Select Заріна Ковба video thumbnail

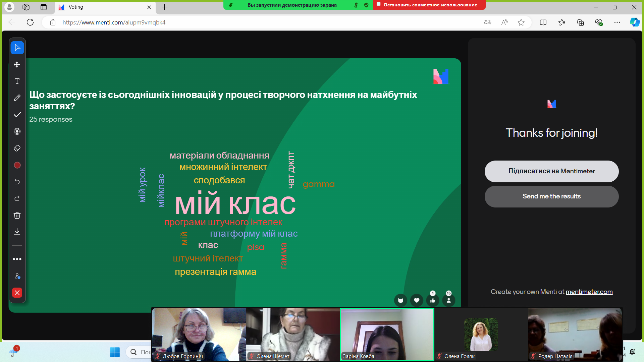(x=387, y=334)
